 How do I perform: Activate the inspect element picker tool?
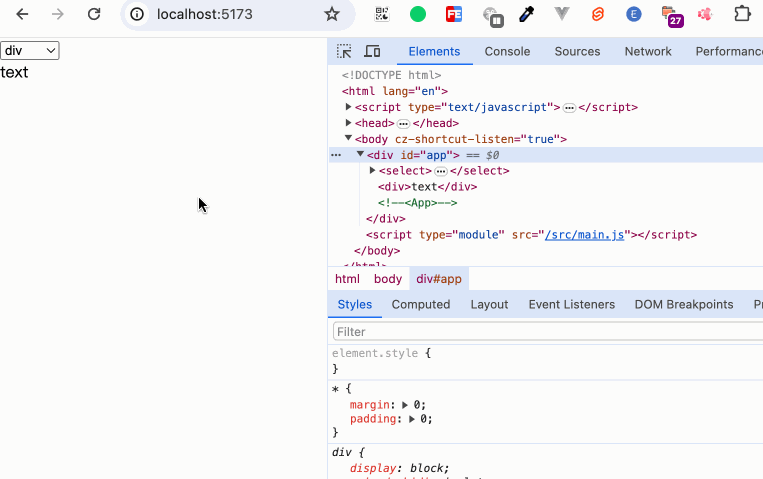pyautogui.click(x=344, y=51)
